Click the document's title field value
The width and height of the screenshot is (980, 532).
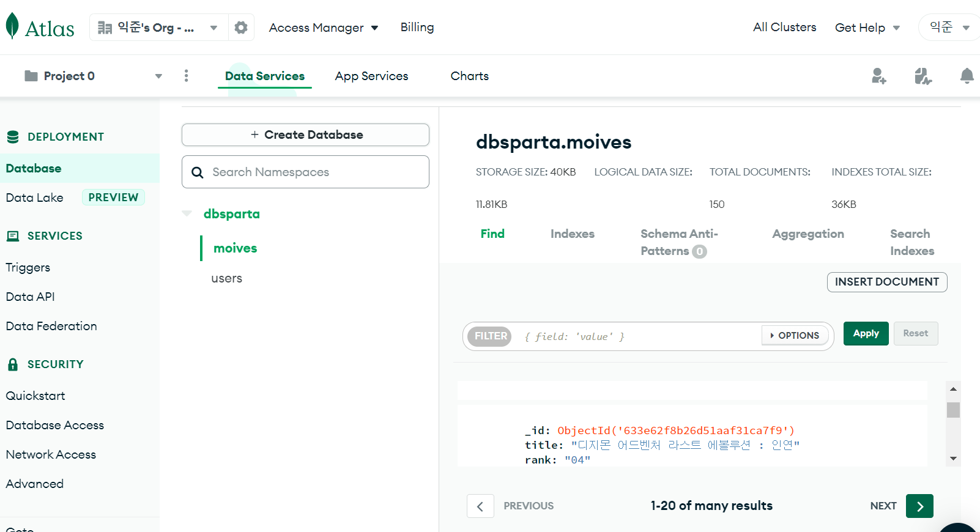point(685,445)
